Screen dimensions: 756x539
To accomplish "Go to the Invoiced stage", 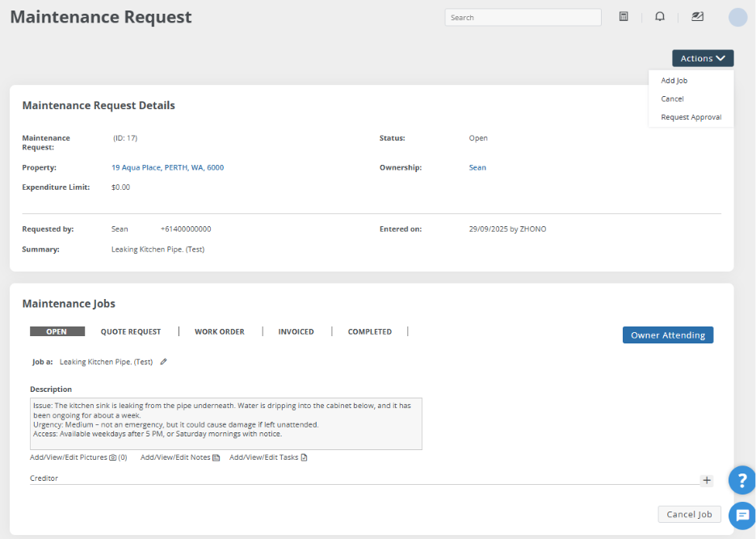I will pos(296,331).
